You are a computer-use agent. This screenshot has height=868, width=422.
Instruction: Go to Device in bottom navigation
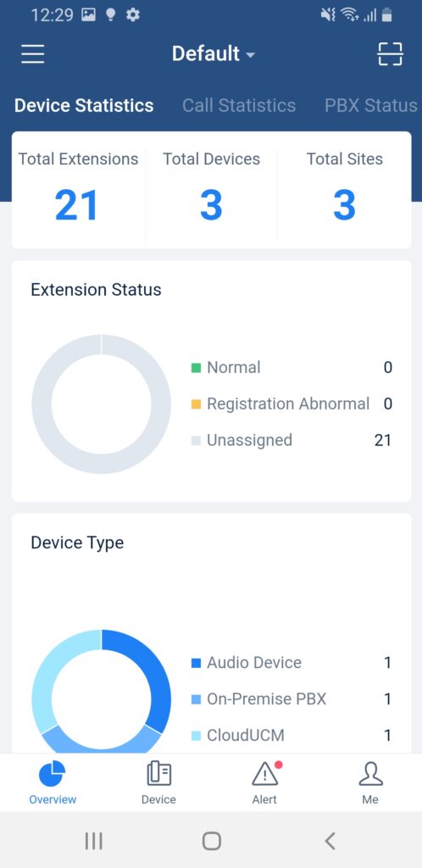[158, 782]
